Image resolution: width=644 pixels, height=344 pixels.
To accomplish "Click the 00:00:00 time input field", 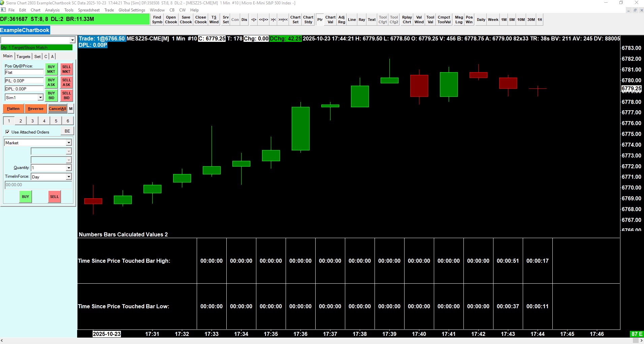I will click(38, 185).
